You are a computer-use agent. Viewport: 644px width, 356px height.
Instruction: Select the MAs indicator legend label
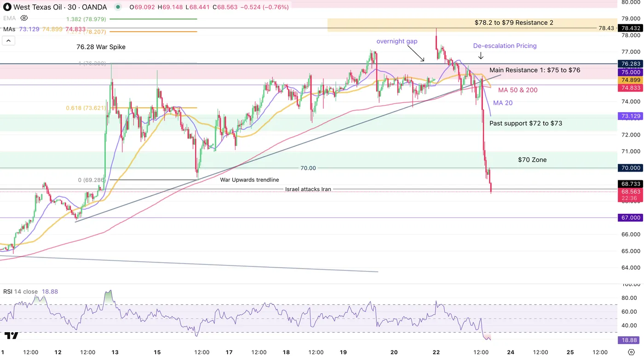10,29
